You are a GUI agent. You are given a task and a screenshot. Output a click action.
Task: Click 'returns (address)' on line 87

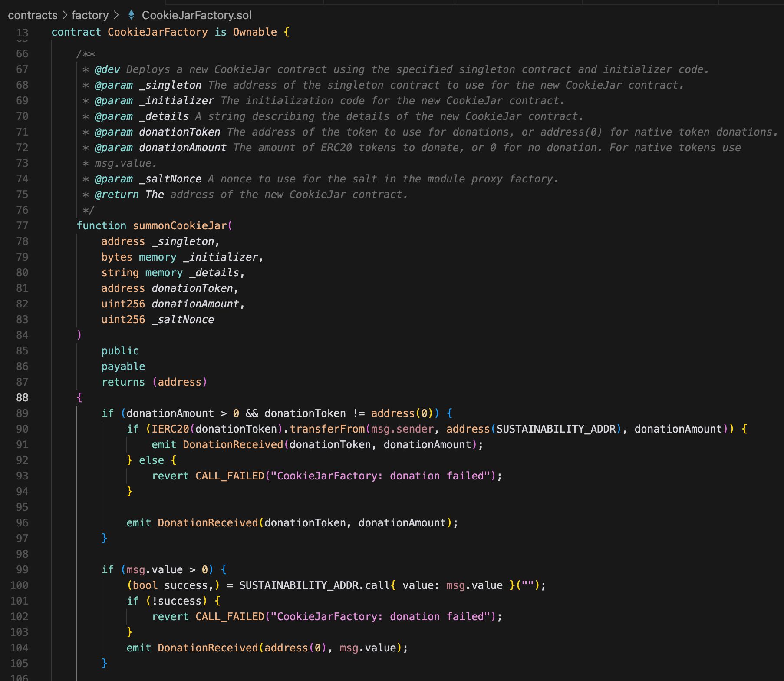tap(155, 382)
